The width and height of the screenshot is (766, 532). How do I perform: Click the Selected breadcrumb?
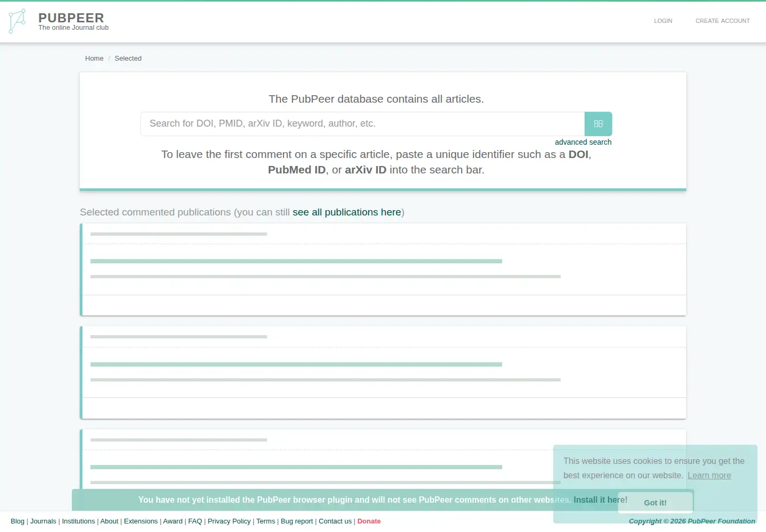tap(128, 59)
